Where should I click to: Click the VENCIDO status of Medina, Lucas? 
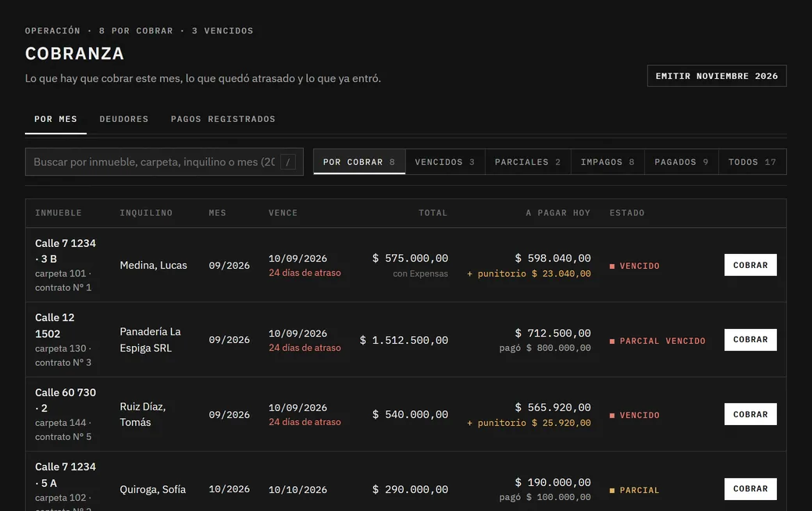click(x=634, y=266)
